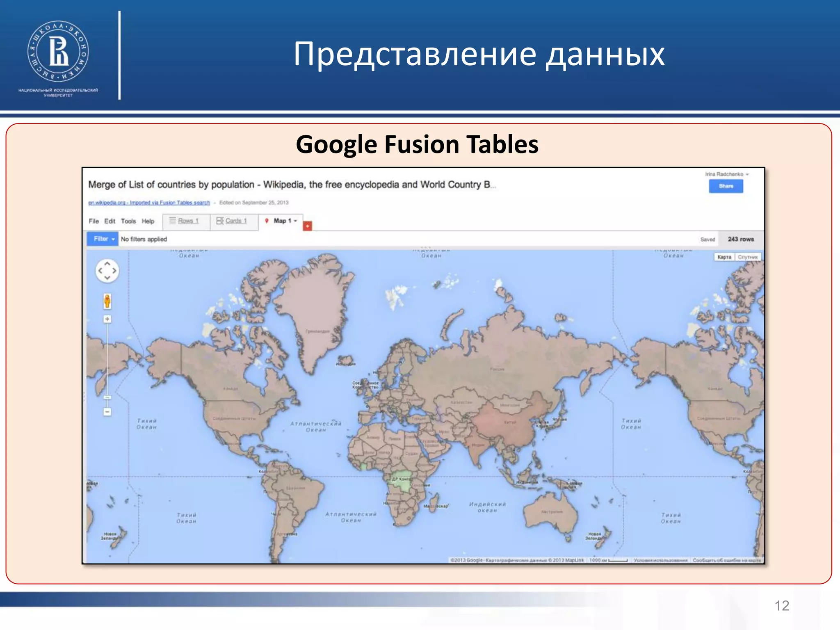Switch to the Cards 1 tab
The height and width of the screenshot is (630, 840).
pyautogui.click(x=234, y=221)
